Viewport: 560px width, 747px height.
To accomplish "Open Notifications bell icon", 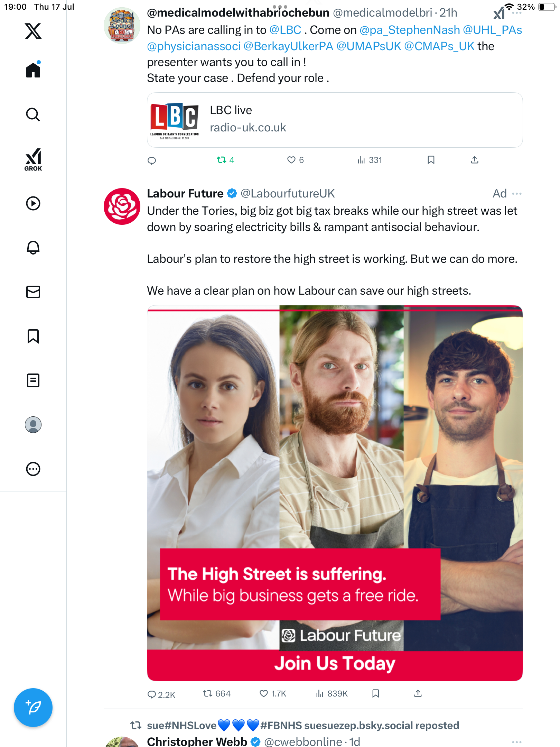I will pos(33,248).
